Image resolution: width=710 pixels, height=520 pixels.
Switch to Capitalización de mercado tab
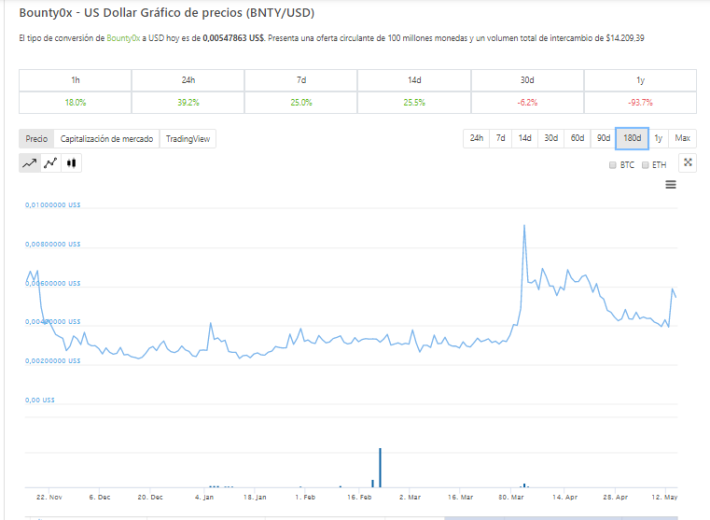tap(106, 139)
